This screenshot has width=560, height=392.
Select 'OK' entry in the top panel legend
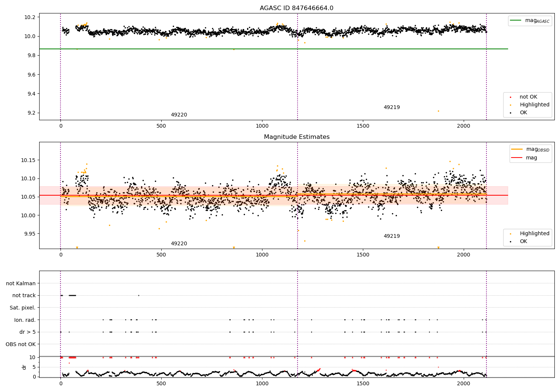pyautogui.click(x=523, y=113)
